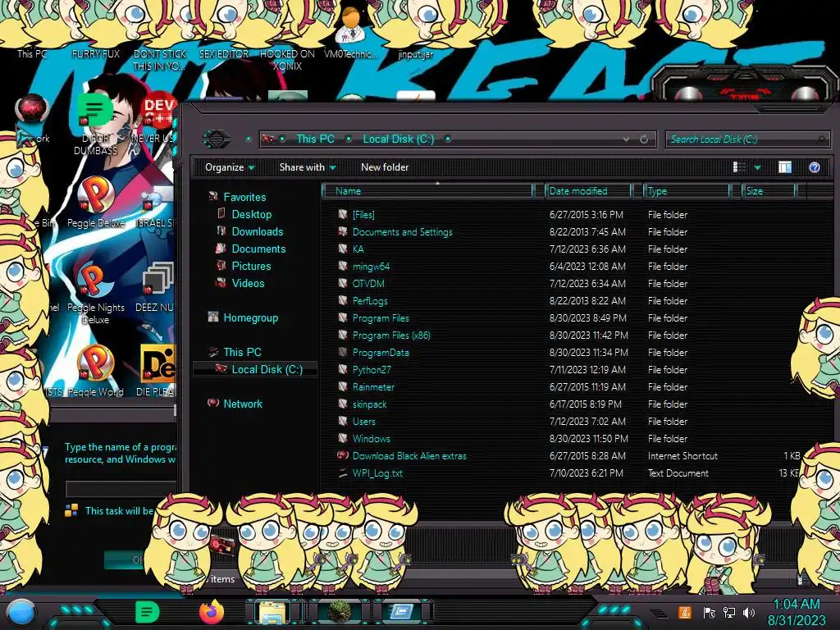Open the Action Center flag tray icon
The height and width of the screenshot is (630, 840).
coord(710,612)
